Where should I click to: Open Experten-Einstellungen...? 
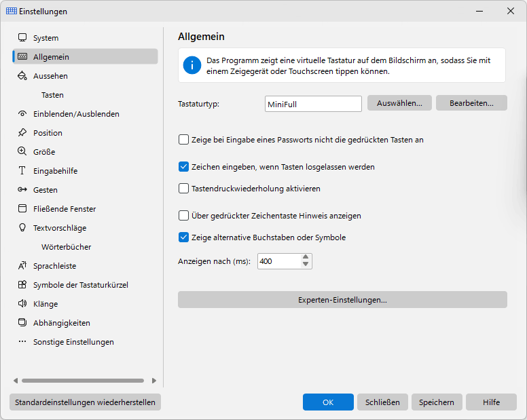point(342,299)
